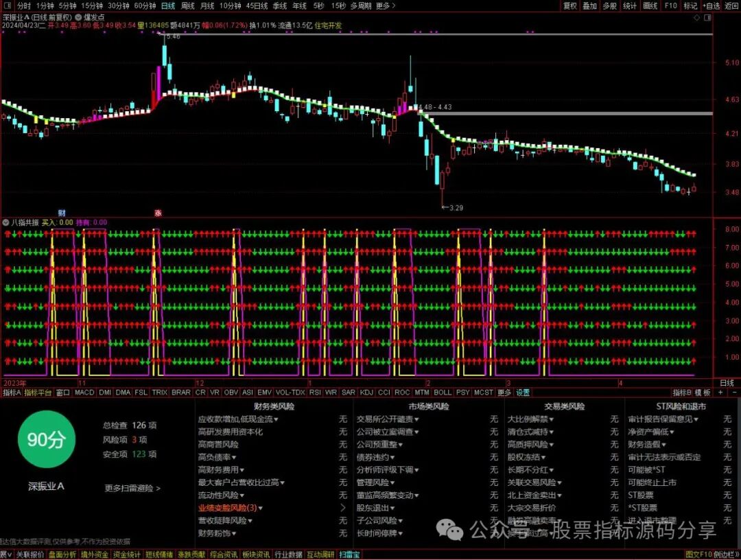
Task: Expand the 高质押风险 dropdown
Action: (x=530, y=444)
